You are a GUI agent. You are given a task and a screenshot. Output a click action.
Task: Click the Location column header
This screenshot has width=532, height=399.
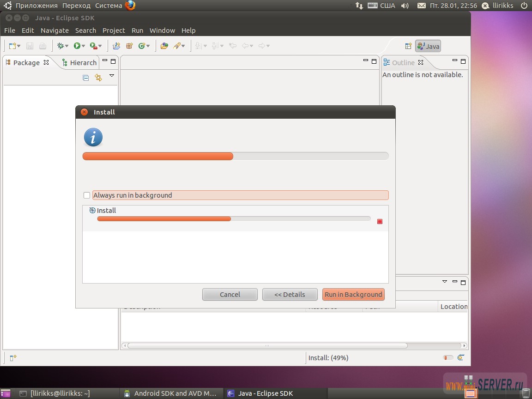[x=453, y=306]
